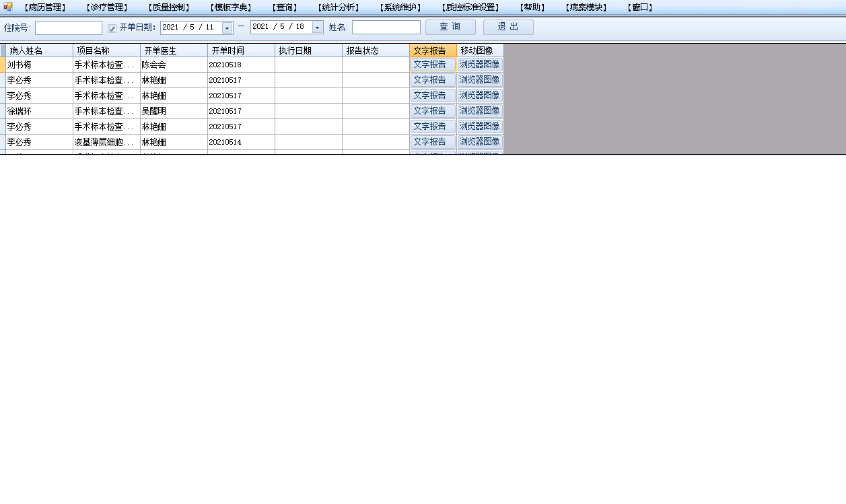
Task: Select the doctor cell 吴醒明
Action: pos(174,111)
